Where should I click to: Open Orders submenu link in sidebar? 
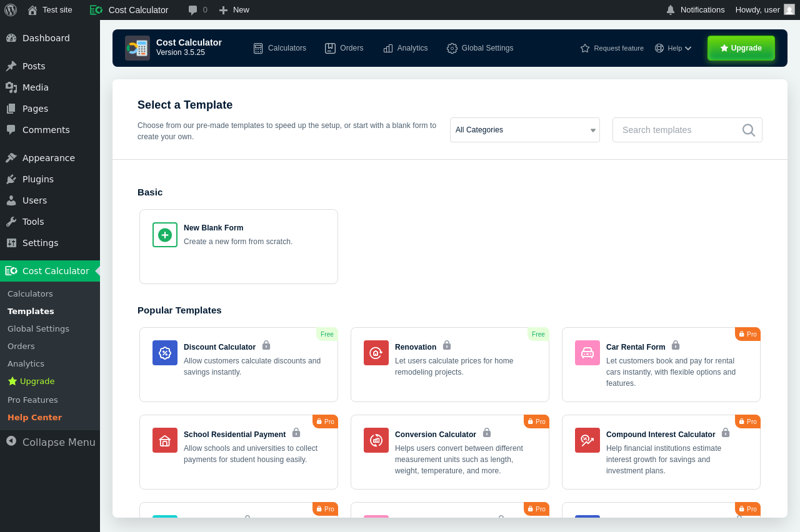click(21, 346)
